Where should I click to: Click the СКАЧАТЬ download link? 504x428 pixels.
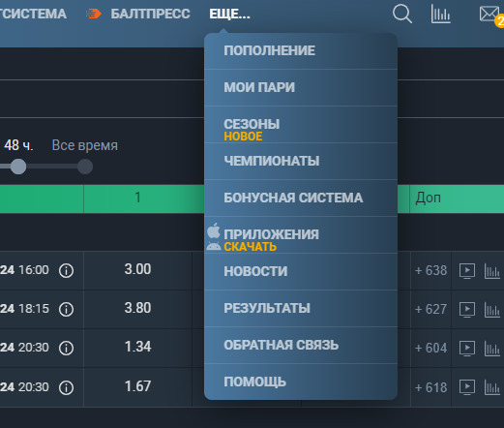point(251,247)
